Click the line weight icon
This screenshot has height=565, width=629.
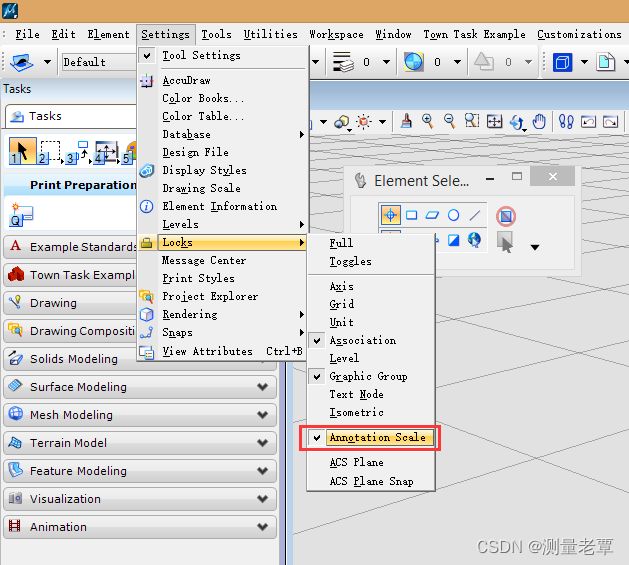[x=343, y=62]
